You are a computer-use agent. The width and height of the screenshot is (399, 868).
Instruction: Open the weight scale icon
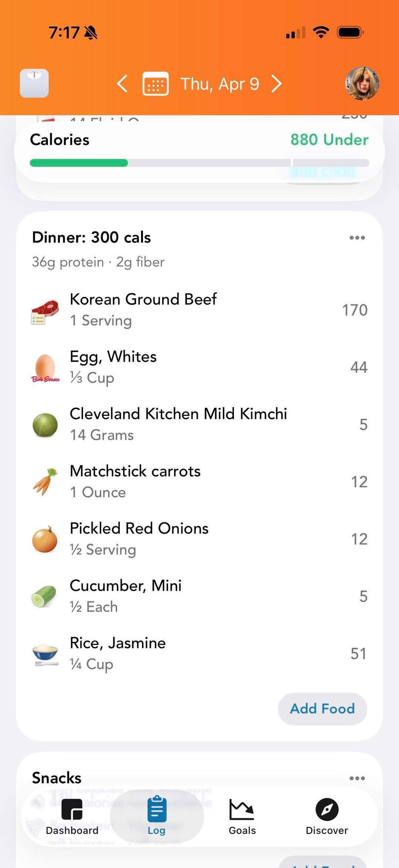point(34,83)
